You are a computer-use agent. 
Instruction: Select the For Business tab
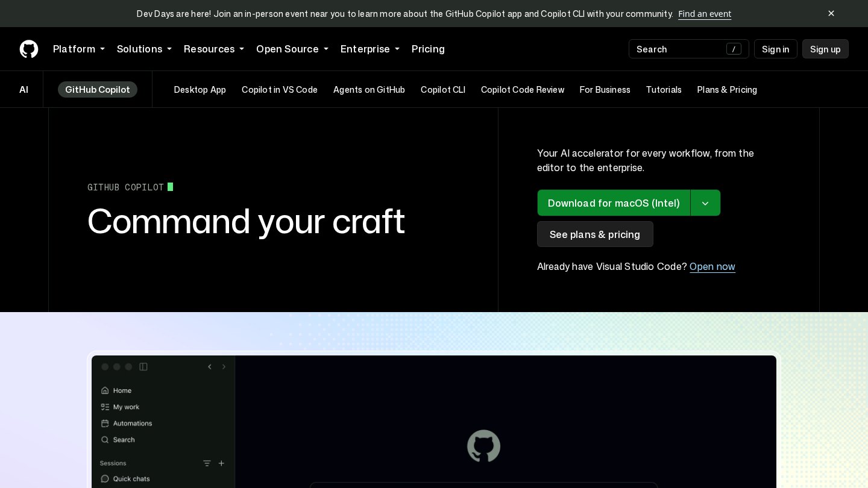(x=605, y=90)
